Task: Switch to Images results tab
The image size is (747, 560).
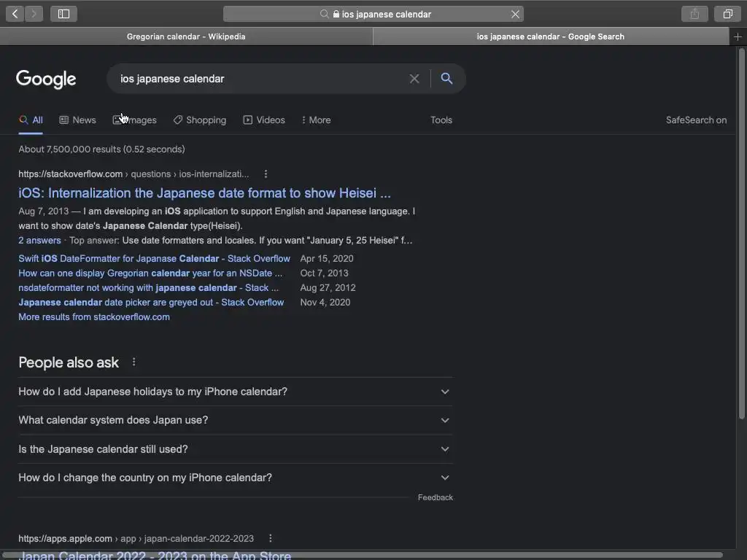Action: 135,120
